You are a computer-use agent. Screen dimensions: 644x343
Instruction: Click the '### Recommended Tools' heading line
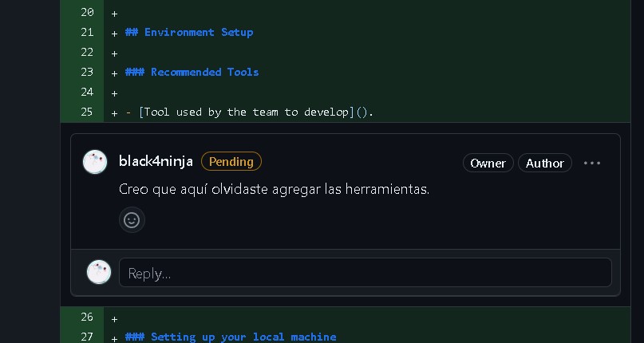[x=192, y=72]
